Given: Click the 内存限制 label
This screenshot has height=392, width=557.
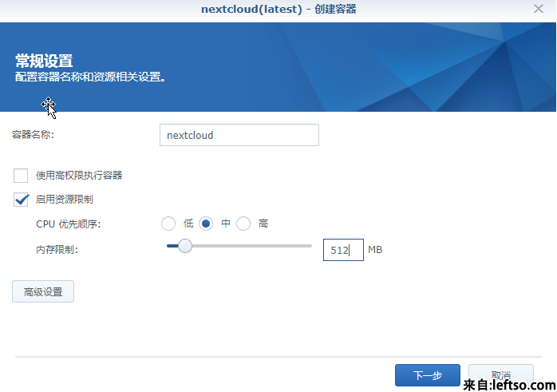Looking at the screenshot, I should click(57, 250).
